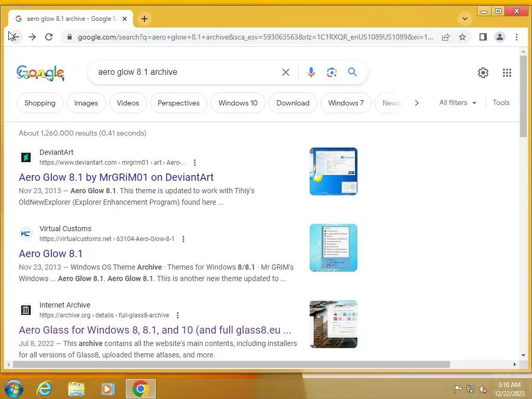
Task: Click the Virtual Customs site favicon
Action: click(x=26, y=233)
